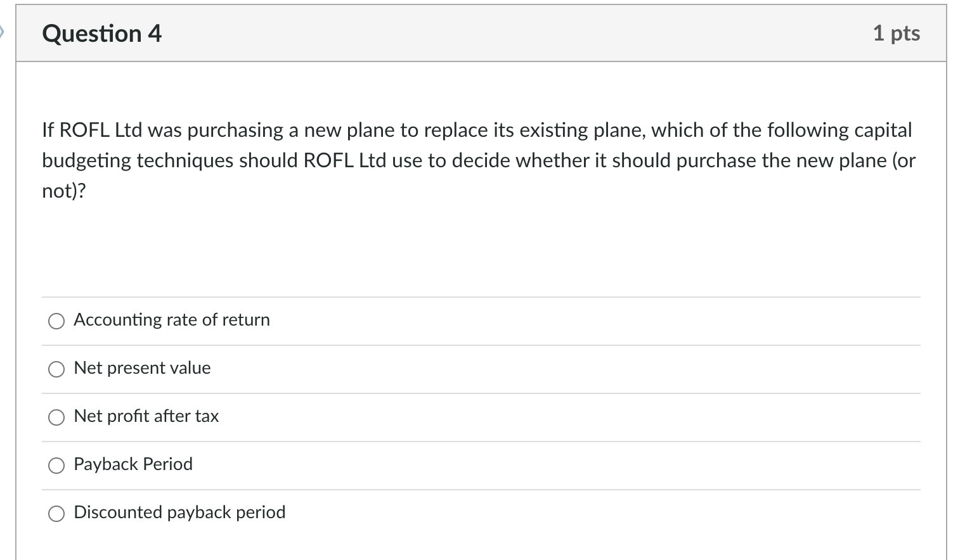Viewport: 965px width, 560px height.
Task: Select the Discounted payback period radio button
Action: (x=56, y=514)
